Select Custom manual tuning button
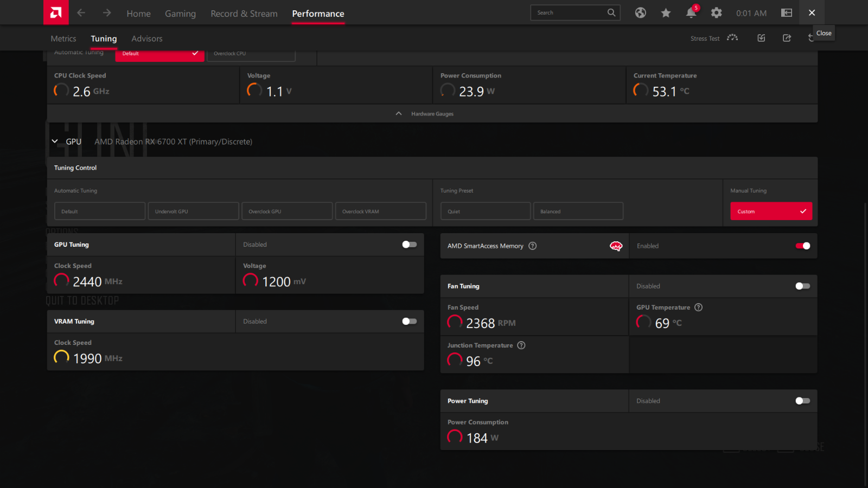Image resolution: width=868 pixels, height=488 pixels. [771, 211]
